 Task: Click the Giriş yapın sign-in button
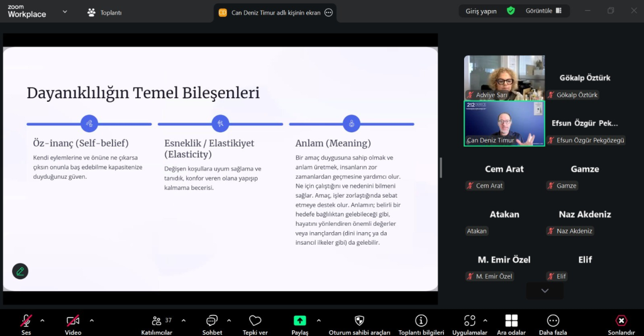[x=480, y=11]
